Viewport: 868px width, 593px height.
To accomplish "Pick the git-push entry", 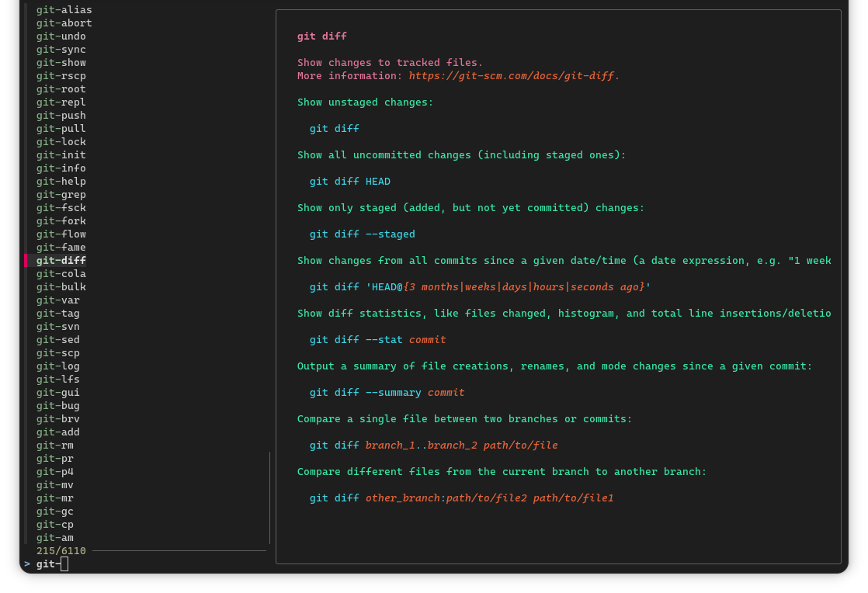I will [61, 116].
